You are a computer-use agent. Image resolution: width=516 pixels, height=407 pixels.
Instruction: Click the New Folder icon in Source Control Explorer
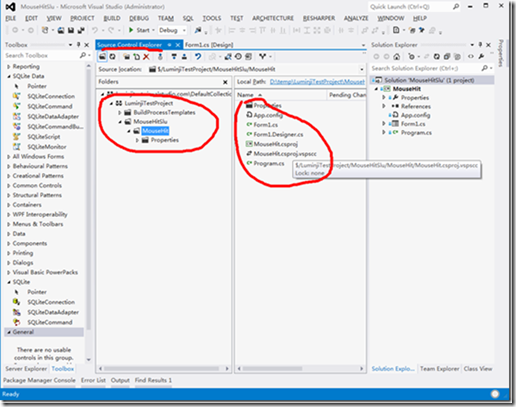(x=127, y=57)
